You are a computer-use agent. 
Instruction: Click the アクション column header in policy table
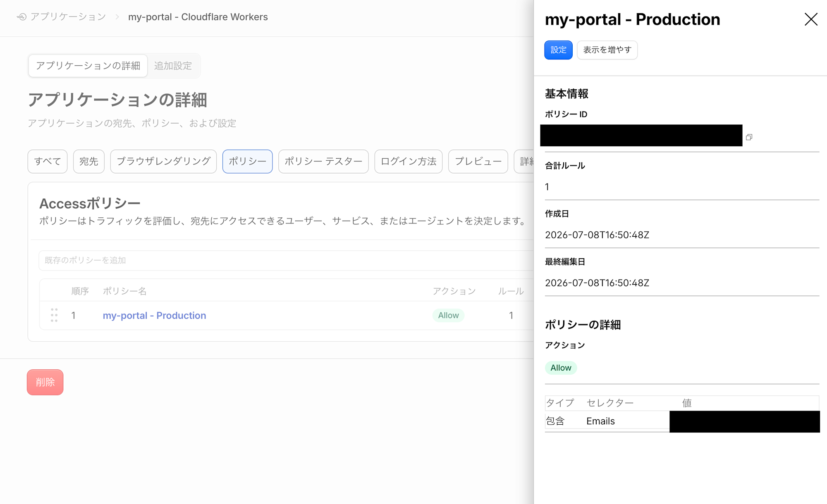click(454, 291)
